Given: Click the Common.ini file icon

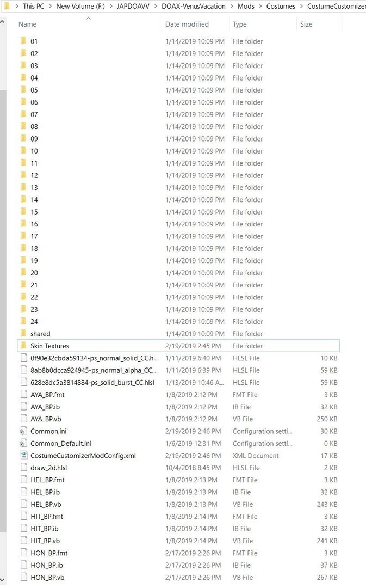Looking at the screenshot, I should tap(23, 431).
